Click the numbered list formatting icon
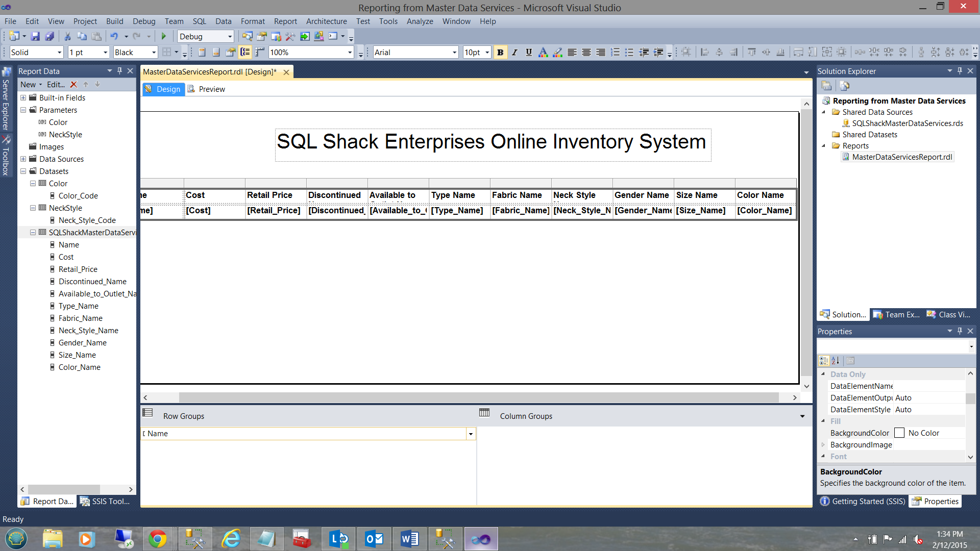 point(615,52)
